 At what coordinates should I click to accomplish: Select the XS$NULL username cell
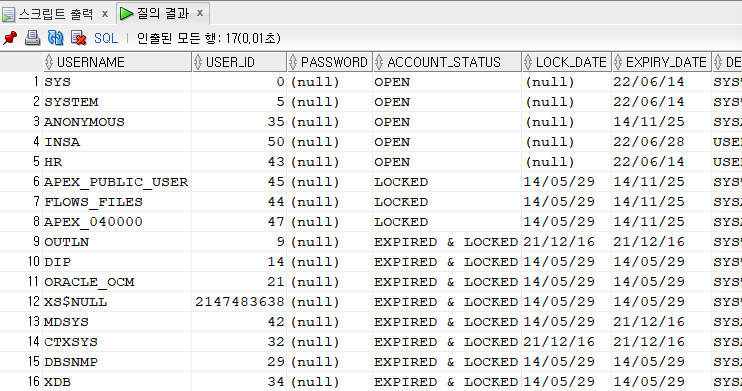[117, 302]
